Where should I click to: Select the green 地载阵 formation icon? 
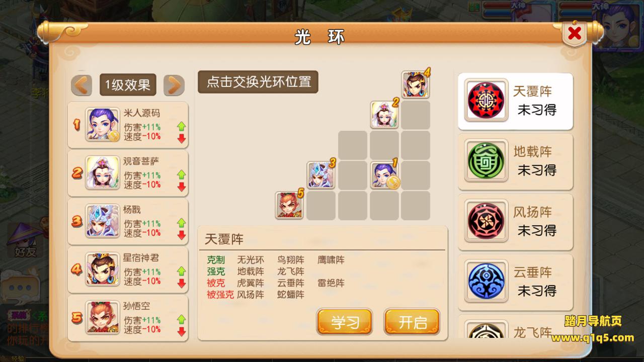[486, 161]
